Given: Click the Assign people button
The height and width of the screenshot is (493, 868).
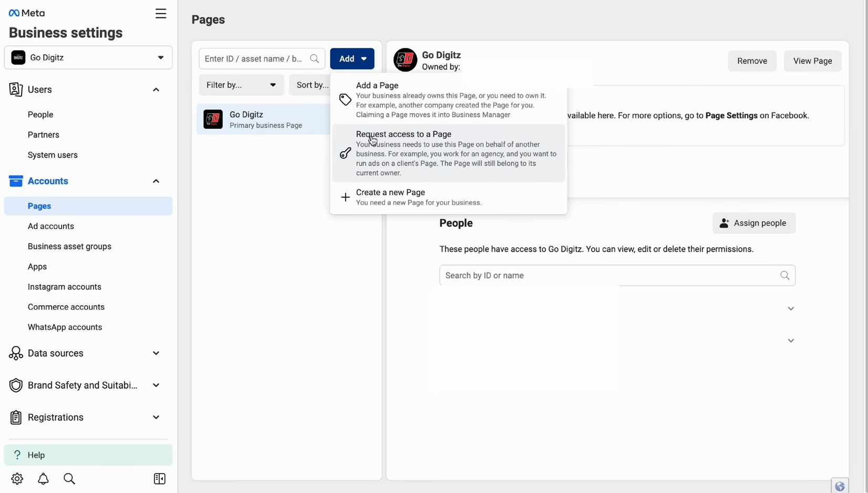Looking at the screenshot, I should pyautogui.click(x=753, y=223).
